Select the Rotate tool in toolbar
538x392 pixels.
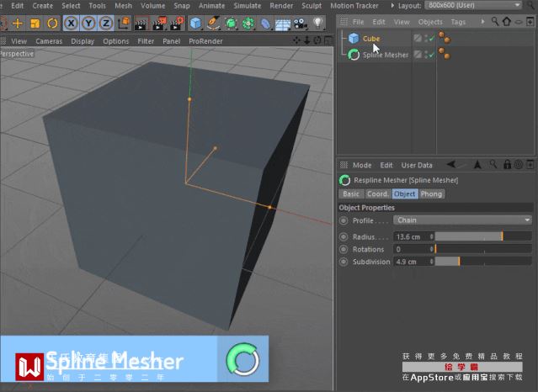(52, 24)
